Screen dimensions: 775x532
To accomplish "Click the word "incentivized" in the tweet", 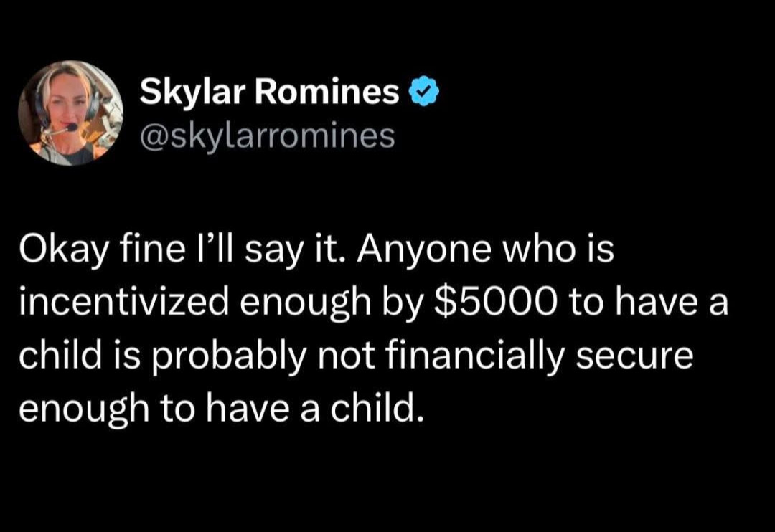I will (124, 303).
